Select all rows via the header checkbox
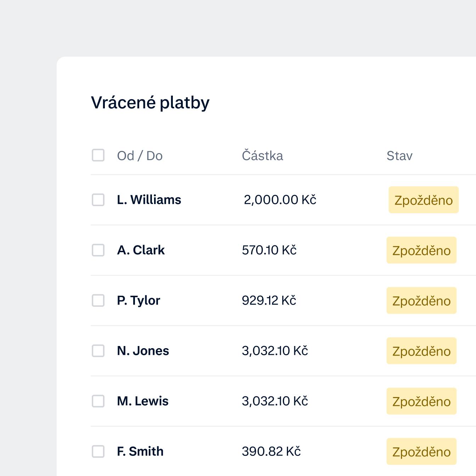Image resolution: width=476 pixels, height=476 pixels. [x=98, y=155]
